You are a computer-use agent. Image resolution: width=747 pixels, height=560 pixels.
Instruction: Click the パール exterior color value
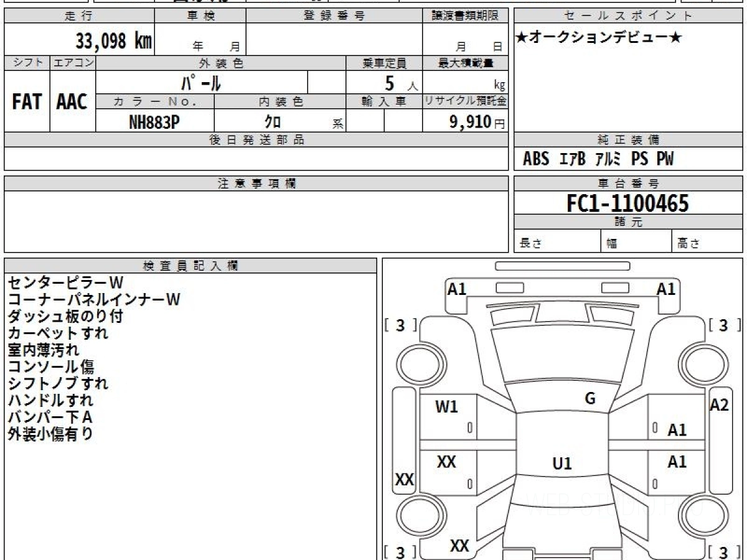[x=201, y=82]
